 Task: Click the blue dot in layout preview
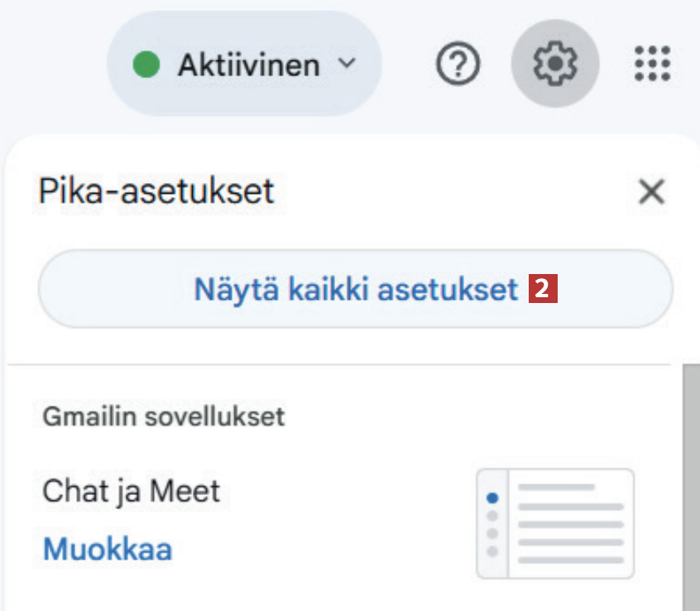493,498
